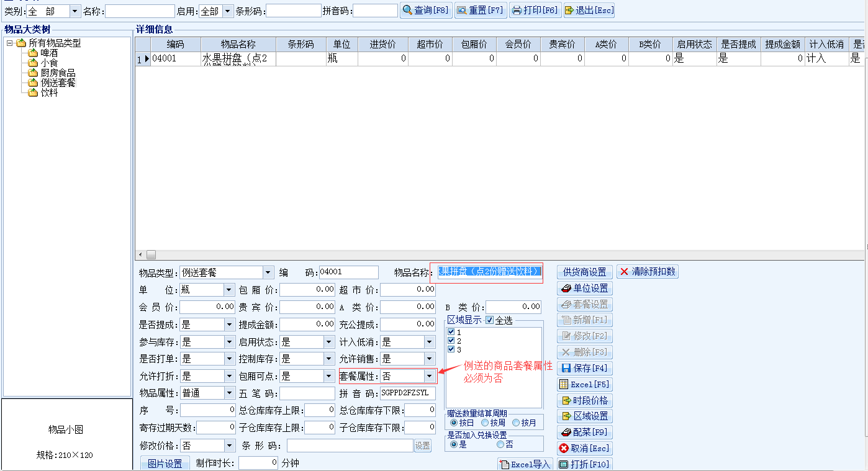Click the 编码 input field in form
868x471 pixels.
tap(348, 272)
